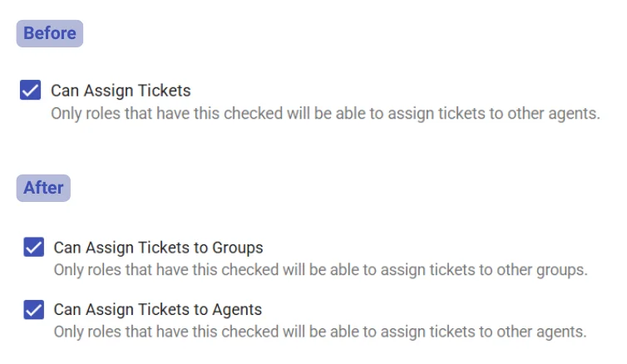
Task: Click the Can Assign Tickets label
Action: 121,91
